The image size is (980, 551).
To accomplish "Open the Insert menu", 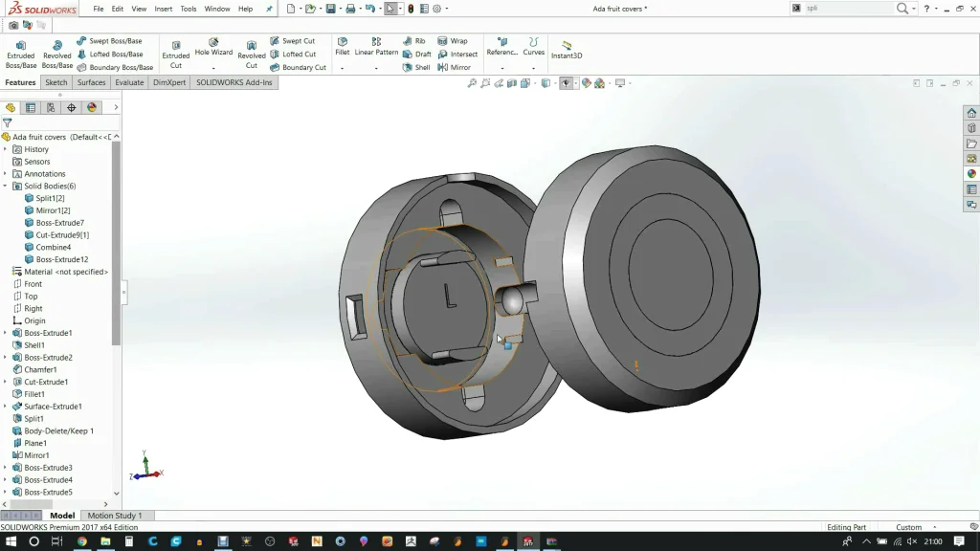I will 164,9.
